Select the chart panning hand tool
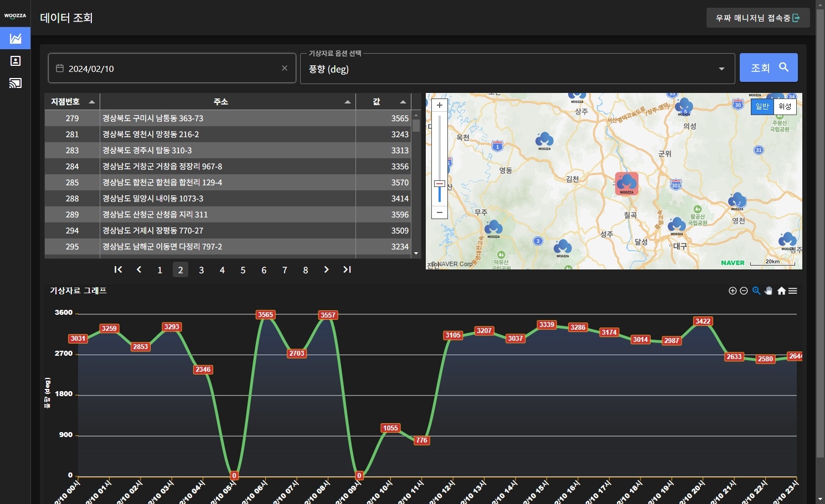Viewport: 825px width, 504px height. [x=769, y=291]
